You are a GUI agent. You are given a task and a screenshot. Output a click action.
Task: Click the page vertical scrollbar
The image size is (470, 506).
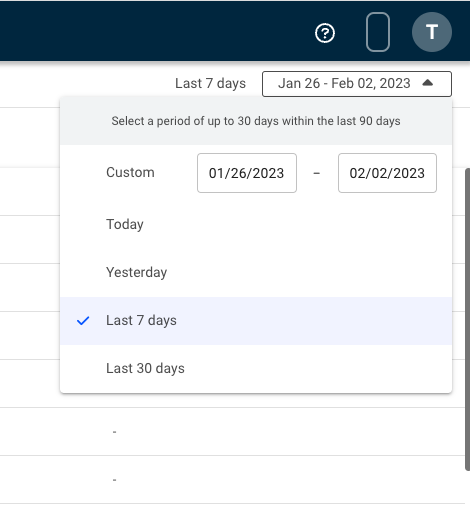pyautogui.click(x=467, y=319)
